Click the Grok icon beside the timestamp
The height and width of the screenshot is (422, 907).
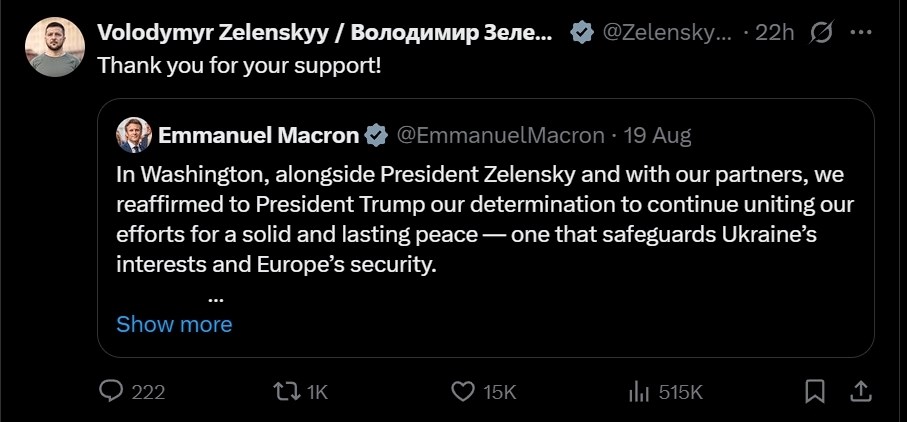(x=821, y=33)
